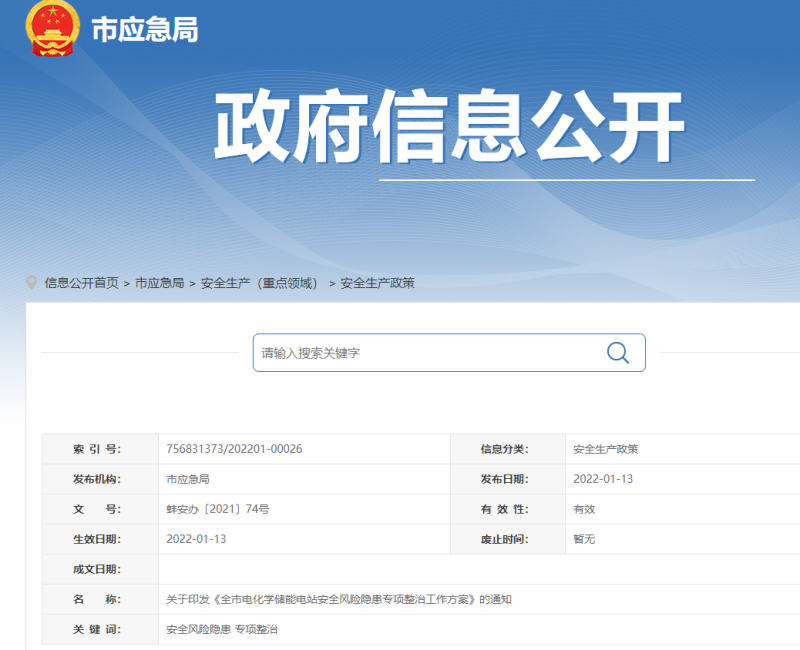Go to 市应急局 in the breadcrumb
The height and width of the screenshot is (650, 800).
pos(159,283)
